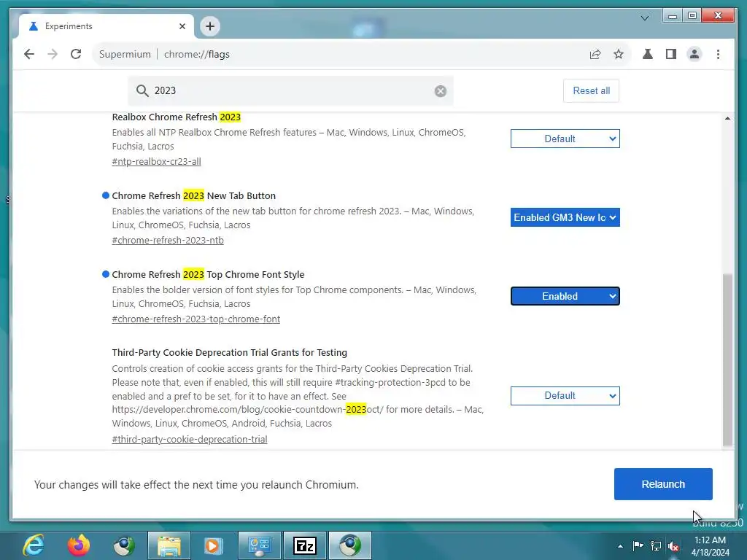Open a new tab with the plus button

210,26
